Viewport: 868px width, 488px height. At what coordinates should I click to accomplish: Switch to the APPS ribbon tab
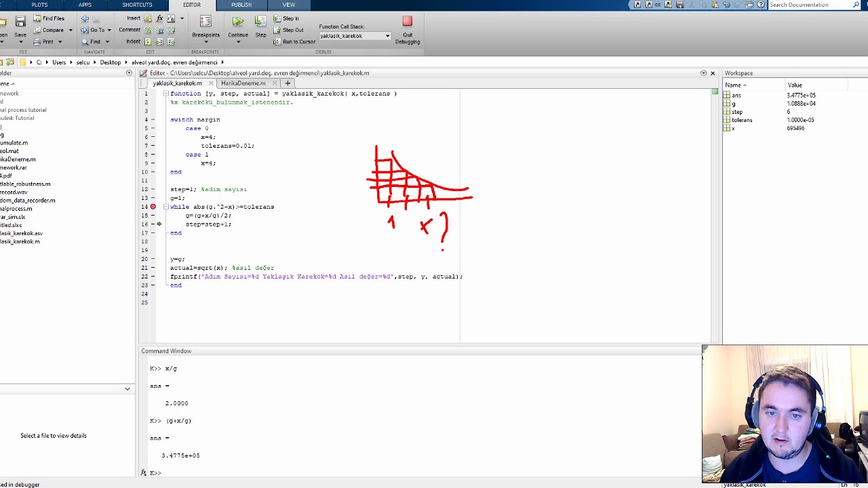coord(85,5)
